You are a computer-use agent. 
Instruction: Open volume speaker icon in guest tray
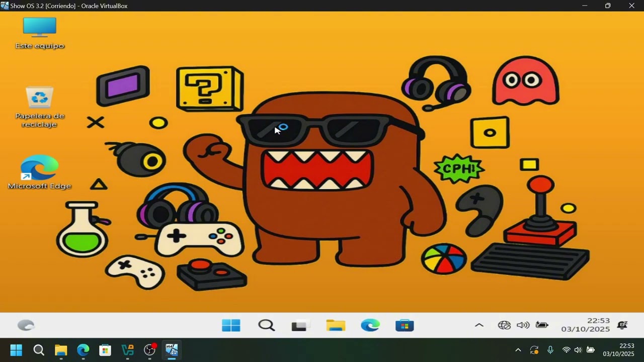pyautogui.click(x=523, y=325)
